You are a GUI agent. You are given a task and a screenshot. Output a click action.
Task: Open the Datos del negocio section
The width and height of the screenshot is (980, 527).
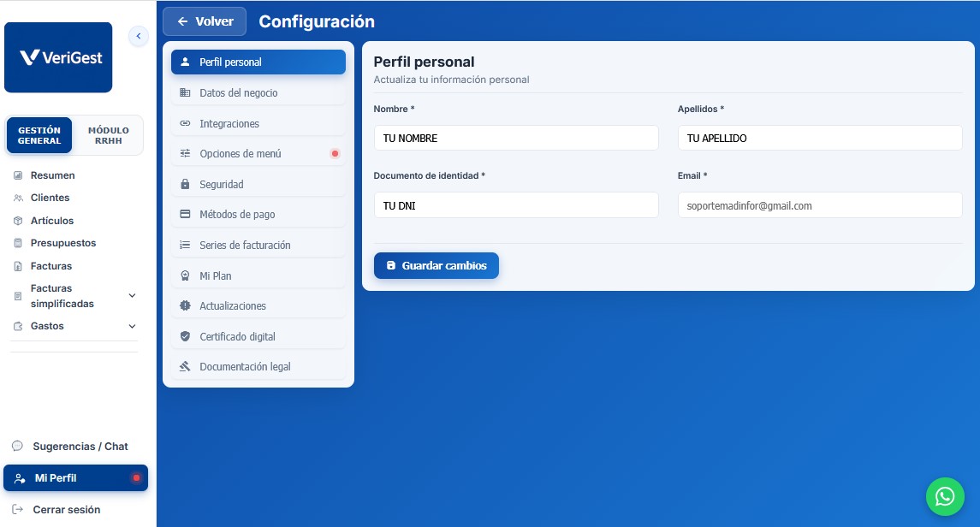pos(258,92)
